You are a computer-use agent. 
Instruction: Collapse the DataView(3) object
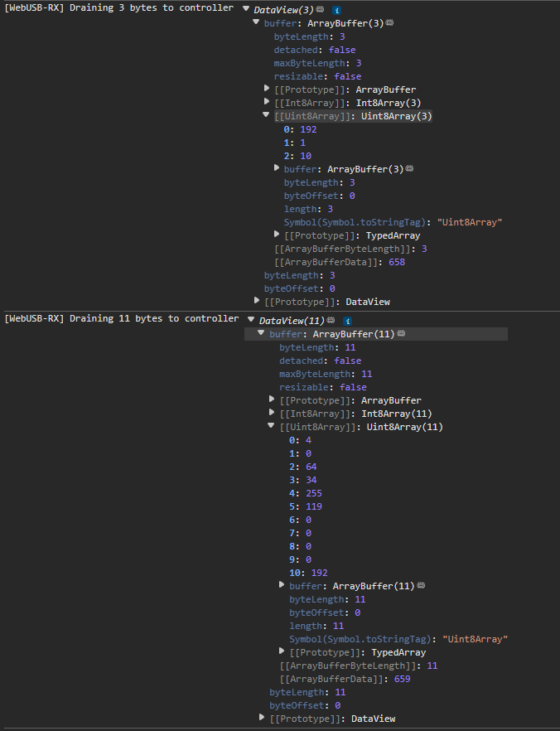pos(246,9)
